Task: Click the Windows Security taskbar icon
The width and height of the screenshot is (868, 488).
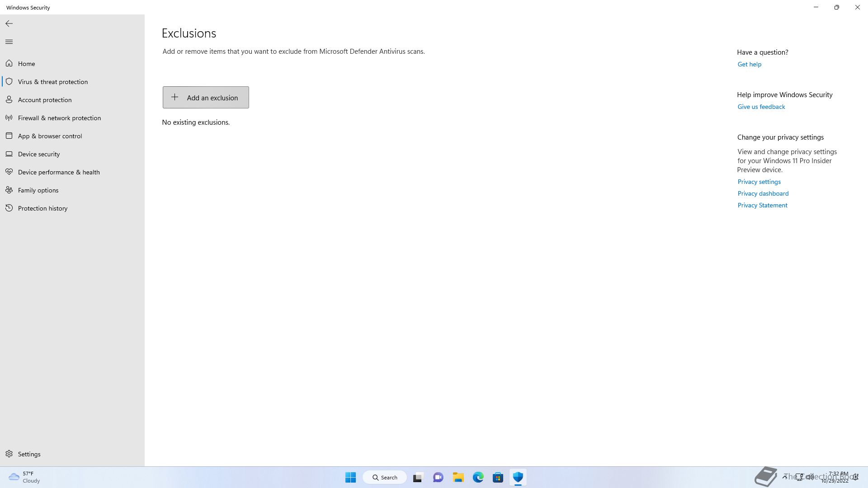Action: (x=518, y=477)
